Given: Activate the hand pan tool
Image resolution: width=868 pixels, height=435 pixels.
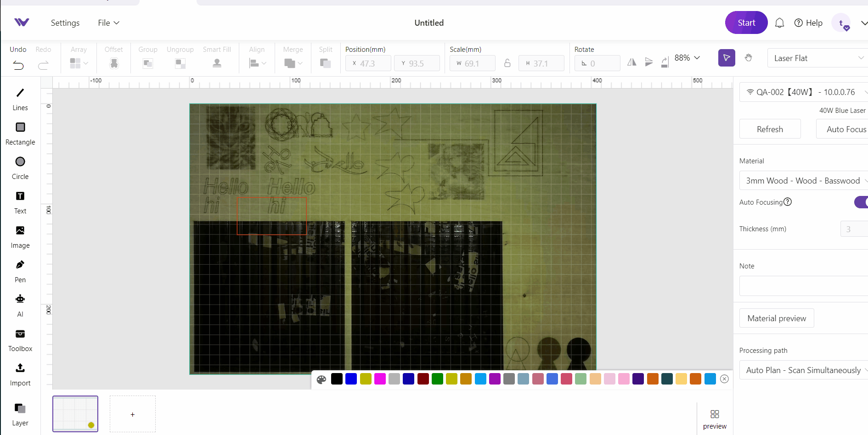Looking at the screenshot, I should pyautogui.click(x=749, y=58).
